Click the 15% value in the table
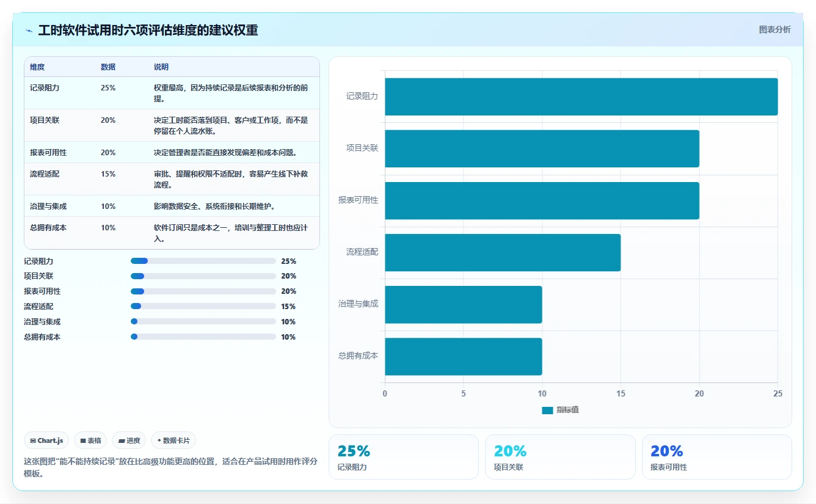The height and width of the screenshot is (504, 816). pos(108,174)
